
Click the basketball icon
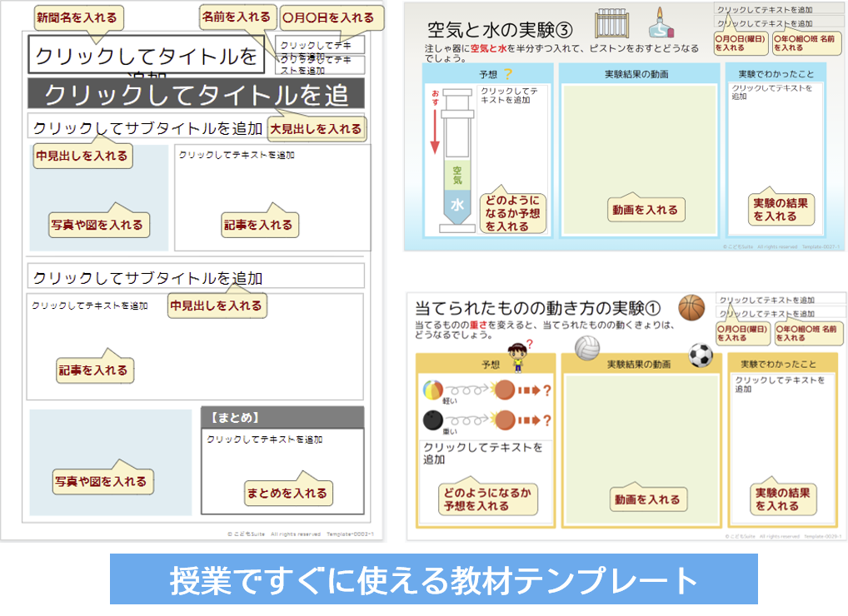pos(691,308)
